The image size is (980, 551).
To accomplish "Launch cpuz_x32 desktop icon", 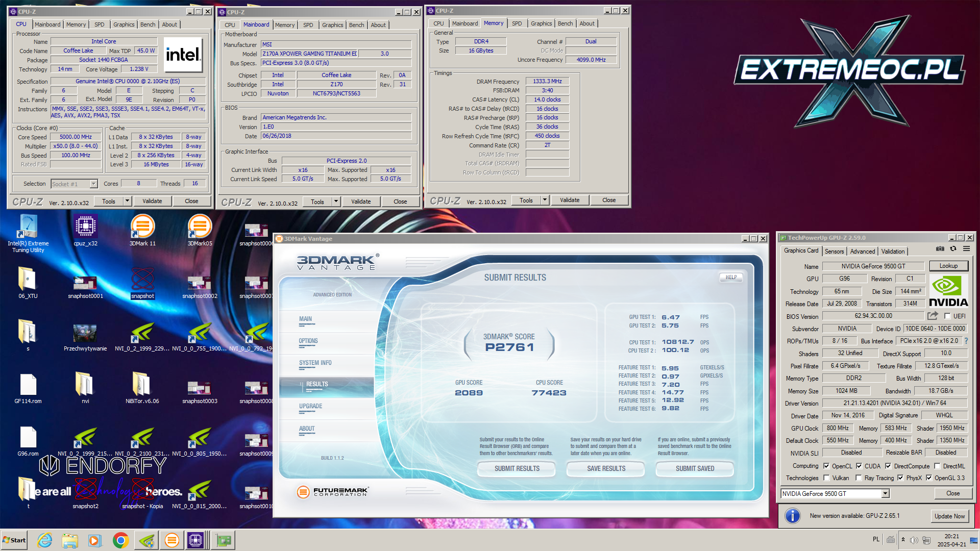I will coord(85,231).
